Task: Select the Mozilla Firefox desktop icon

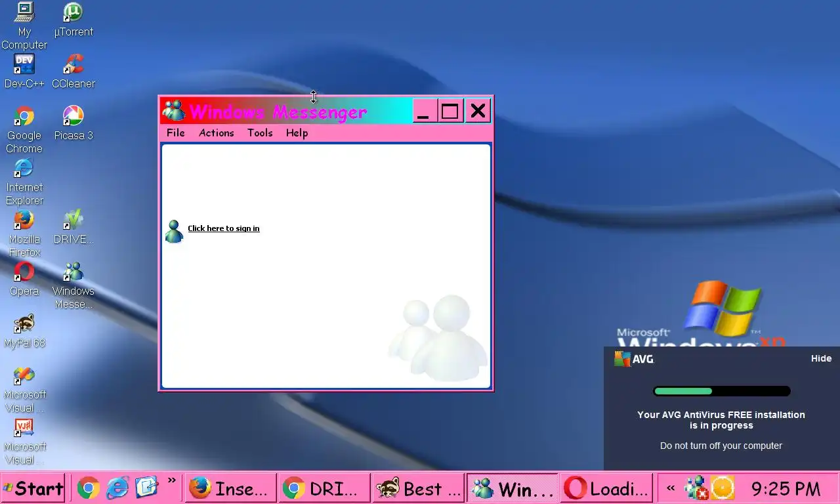Action: (x=24, y=234)
